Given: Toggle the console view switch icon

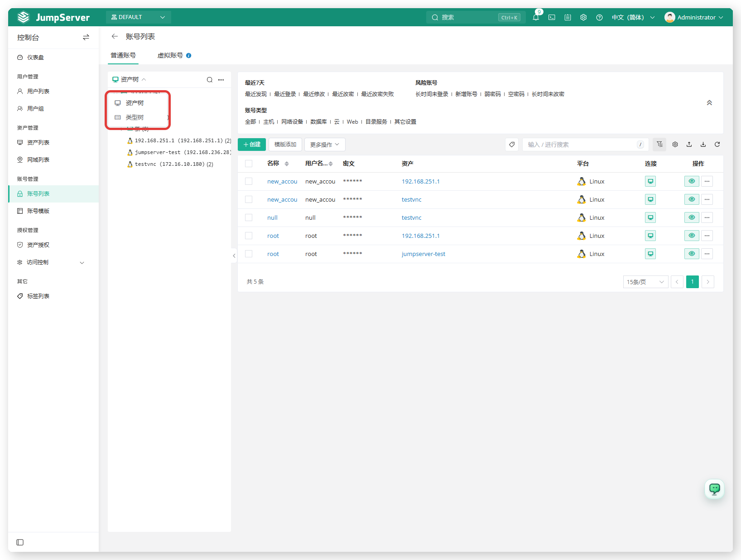Looking at the screenshot, I should (86, 37).
